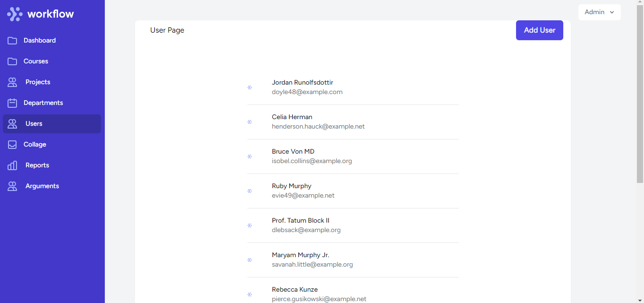Click evie49@example.net email address
This screenshot has width=644, height=303.
(x=303, y=195)
